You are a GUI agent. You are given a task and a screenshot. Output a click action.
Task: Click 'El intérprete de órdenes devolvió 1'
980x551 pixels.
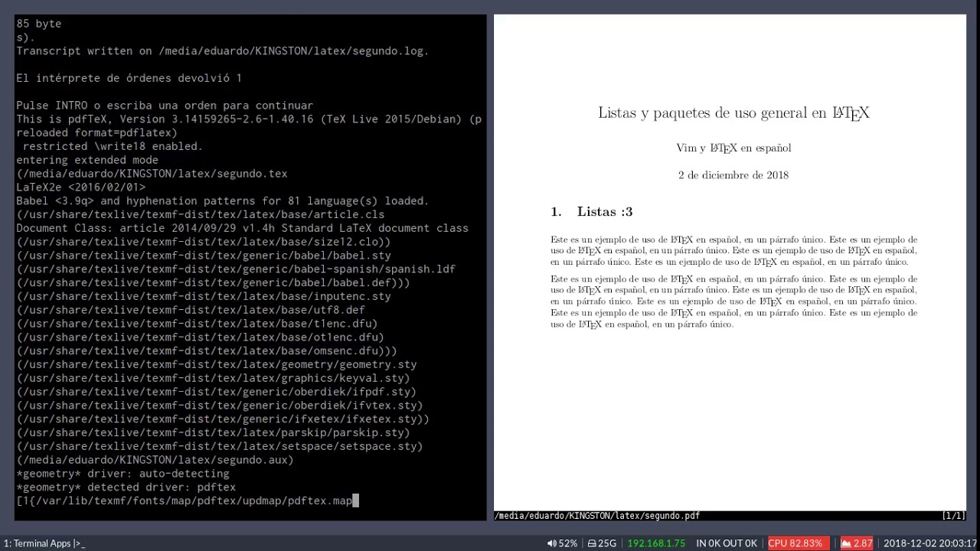pyautogui.click(x=129, y=78)
